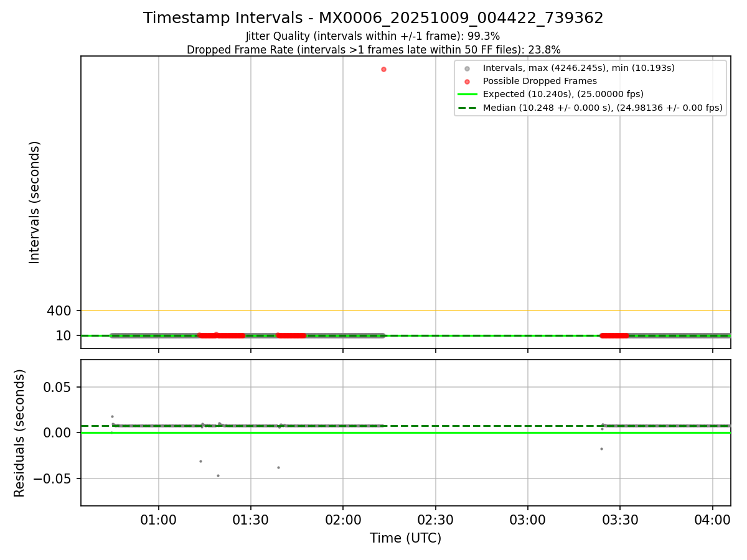Viewport: 747px width, 560px height.
Task: Click the first residual dot near 0.018
Action: (112, 416)
